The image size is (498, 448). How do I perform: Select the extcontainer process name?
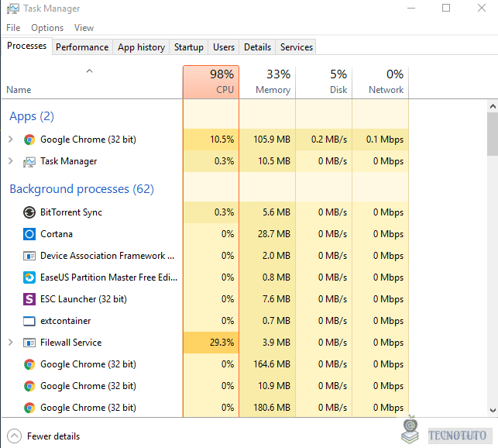65,321
